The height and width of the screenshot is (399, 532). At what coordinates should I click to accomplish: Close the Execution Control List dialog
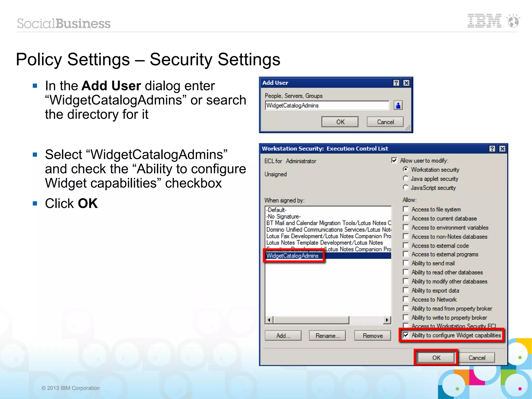pos(502,149)
